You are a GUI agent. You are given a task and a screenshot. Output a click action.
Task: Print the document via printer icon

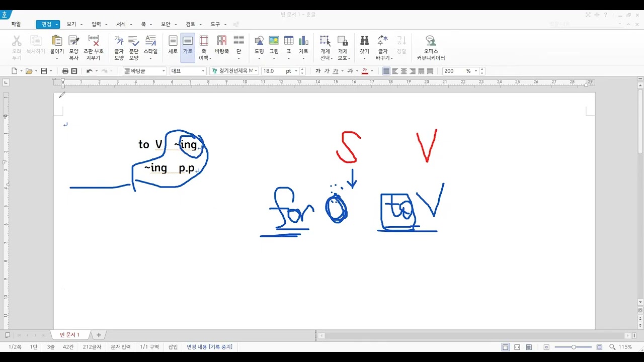click(x=65, y=71)
